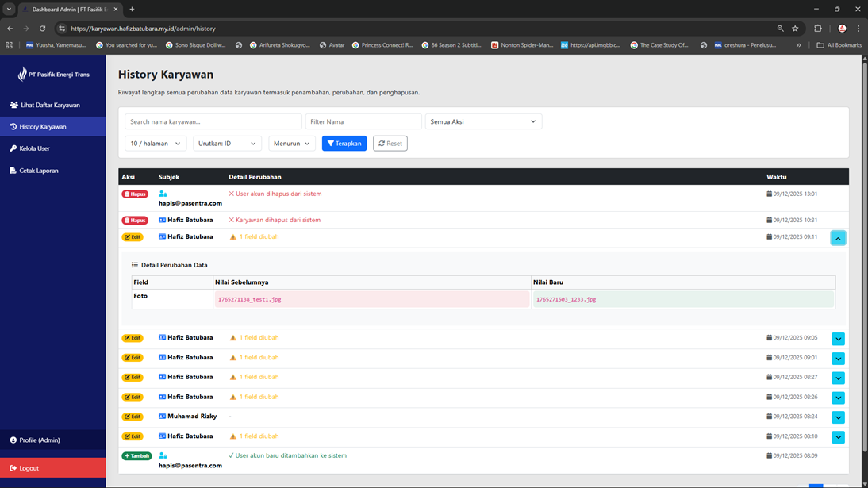Open the All Bookmarks folder
Image resolution: width=868 pixels, height=488 pixels.
839,45
